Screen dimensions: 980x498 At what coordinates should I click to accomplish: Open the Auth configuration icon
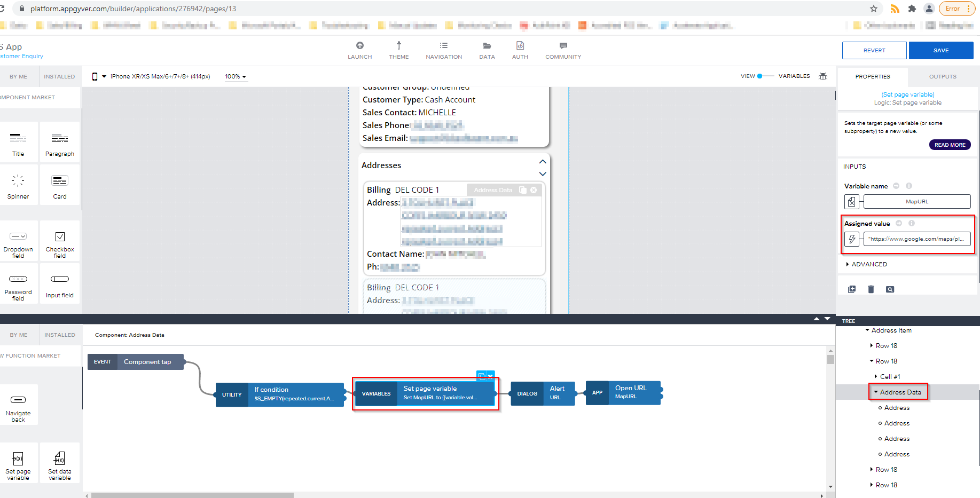520,46
